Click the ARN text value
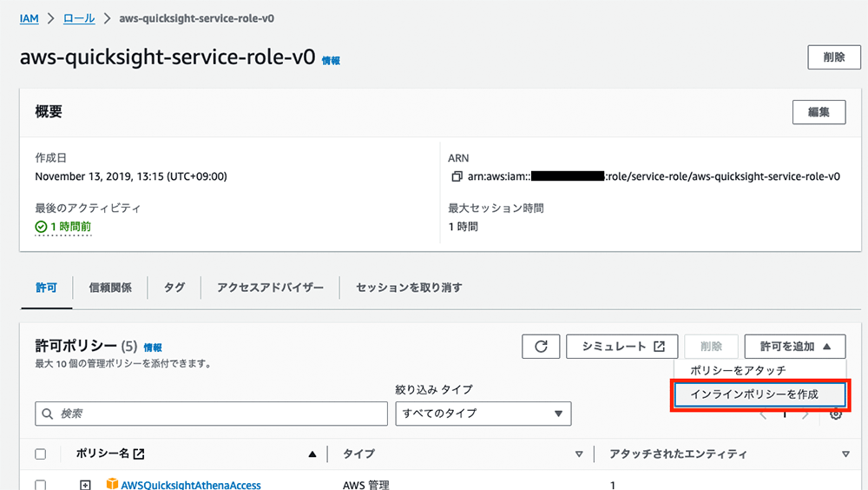Image resolution: width=868 pixels, height=490 pixels. click(654, 176)
